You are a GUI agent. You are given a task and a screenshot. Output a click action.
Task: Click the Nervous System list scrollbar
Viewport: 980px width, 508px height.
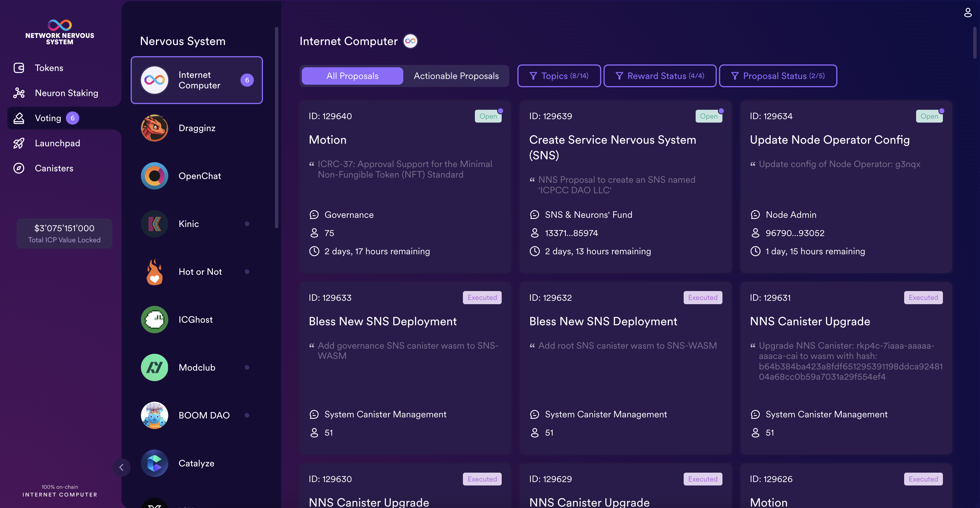(277, 127)
